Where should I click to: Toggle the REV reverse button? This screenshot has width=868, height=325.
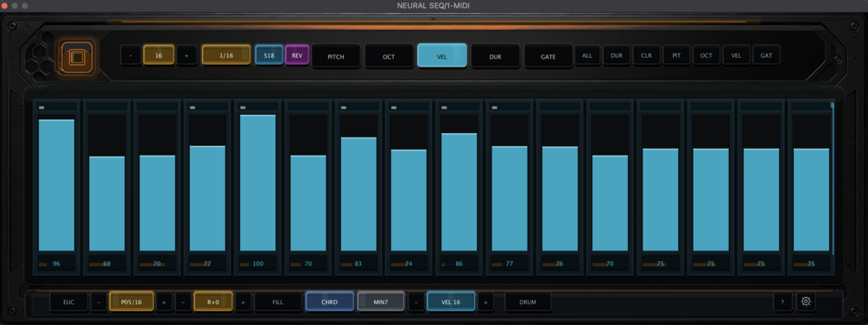(297, 55)
